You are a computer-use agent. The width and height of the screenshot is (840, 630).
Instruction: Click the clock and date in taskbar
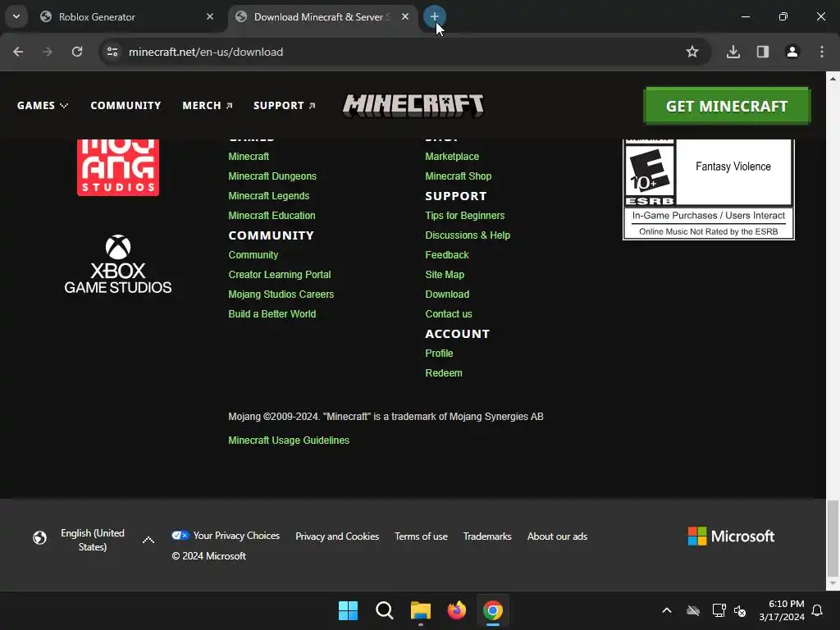click(x=782, y=610)
